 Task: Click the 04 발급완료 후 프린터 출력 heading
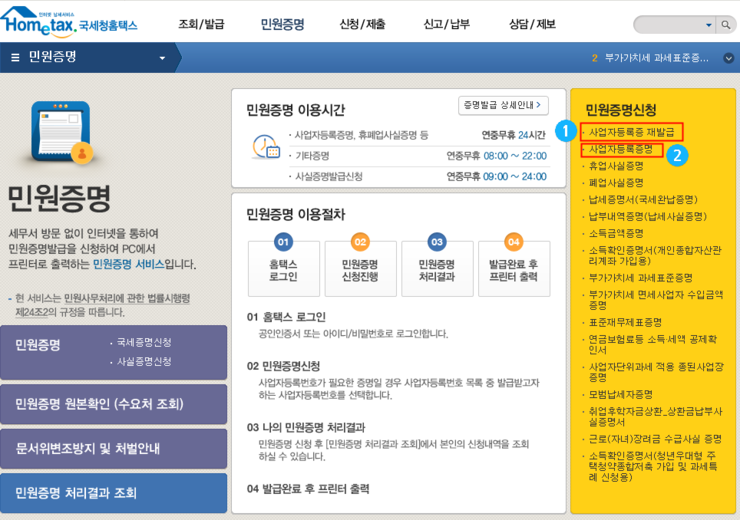coord(308,489)
